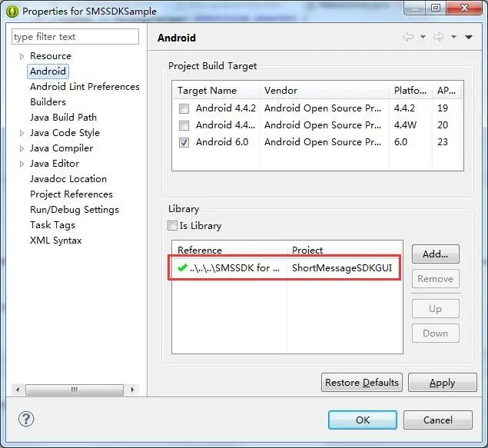Click API level 19 cell
The height and width of the screenshot is (448, 488).
pyautogui.click(x=443, y=108)
